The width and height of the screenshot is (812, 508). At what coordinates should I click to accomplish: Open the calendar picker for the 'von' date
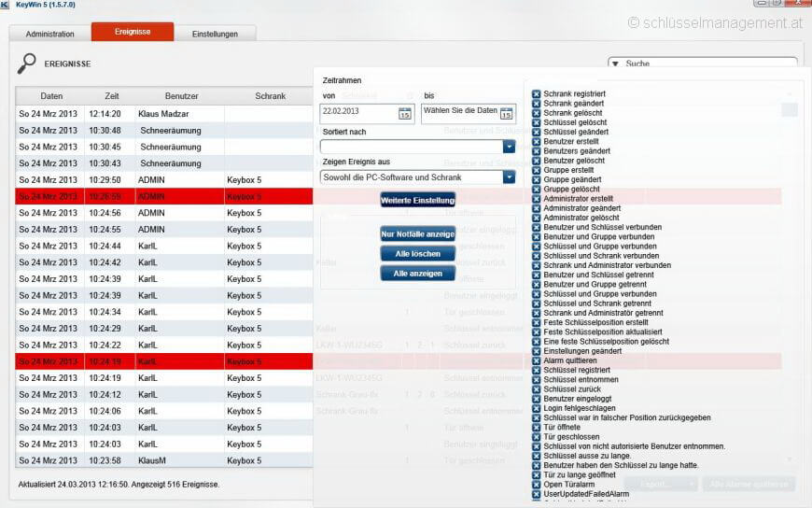tap(405, 114)
